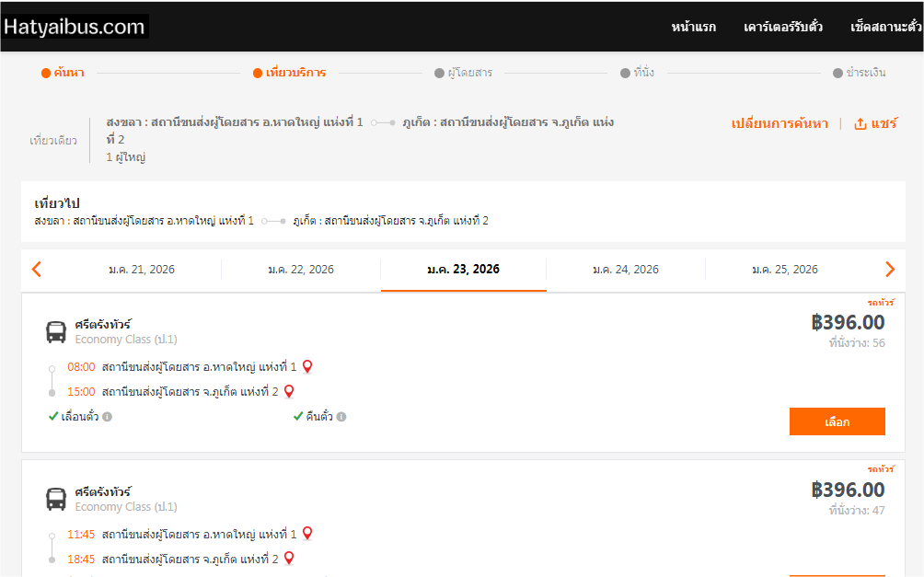924x577 pixels.
Task: Click the bus icon of the first trip
Action: [x=56, y=331]
